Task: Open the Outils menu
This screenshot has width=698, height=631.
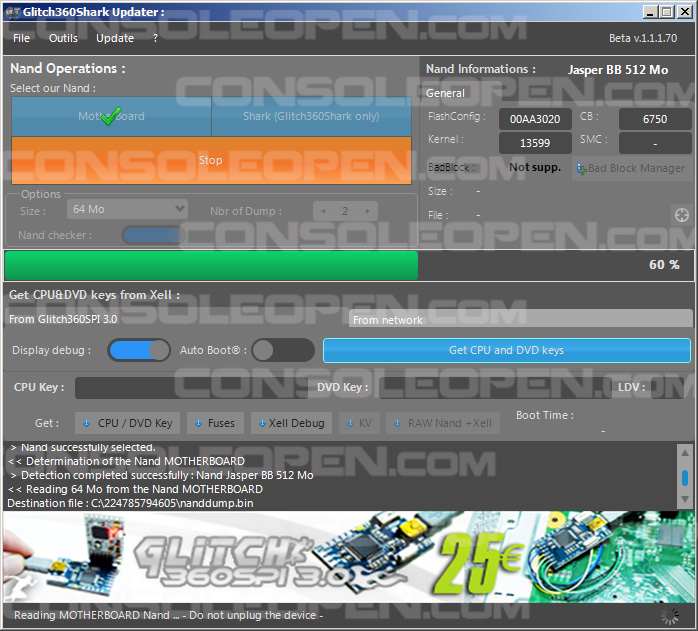Action: click(63, 38)
